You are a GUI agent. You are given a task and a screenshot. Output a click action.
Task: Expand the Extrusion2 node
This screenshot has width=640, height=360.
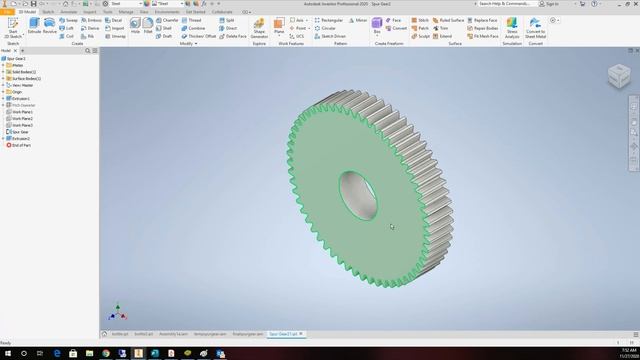pos(3,138)
